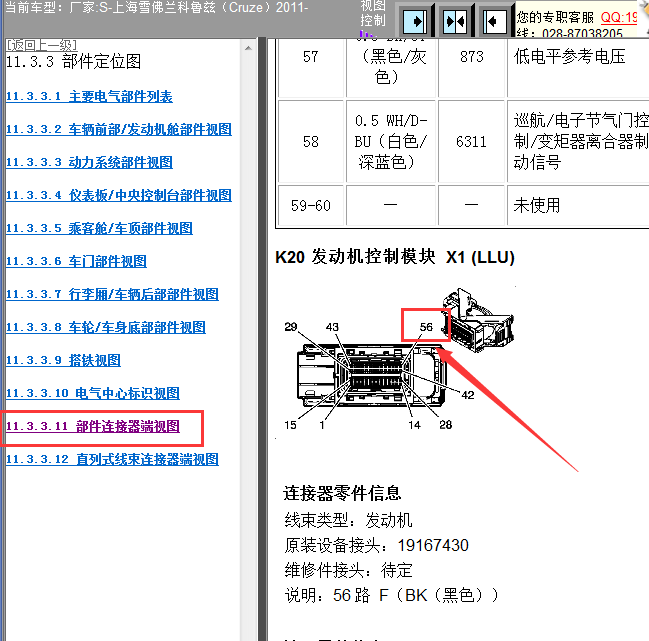
Task: Click table cell with pin 58
Action: (311, 142)
